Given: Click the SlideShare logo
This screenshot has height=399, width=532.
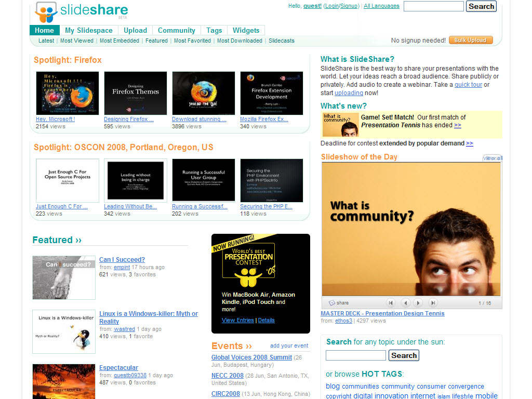Looking at the screenshot, I should pos(82,11).
